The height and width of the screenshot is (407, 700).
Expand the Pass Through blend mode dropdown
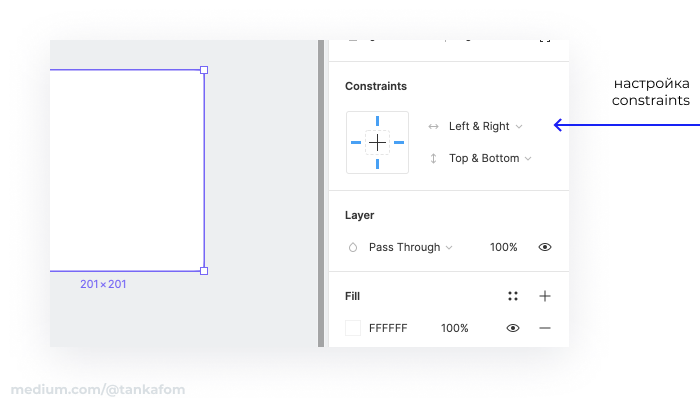(x=411, y=247)
